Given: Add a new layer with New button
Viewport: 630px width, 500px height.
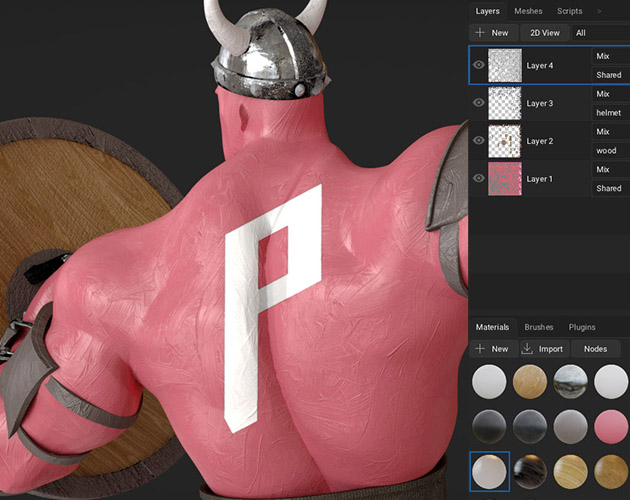Looking at the screenshot, I should coord(492,33).
